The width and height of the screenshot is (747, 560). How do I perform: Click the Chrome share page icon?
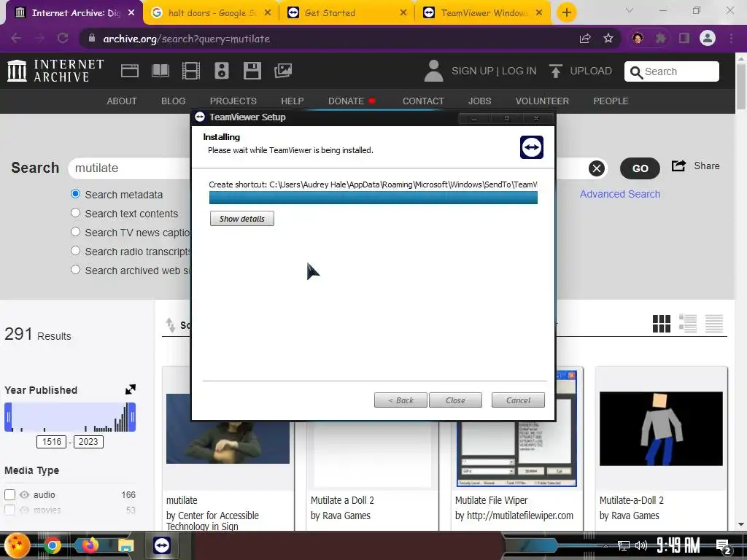[x=585, y=39]
